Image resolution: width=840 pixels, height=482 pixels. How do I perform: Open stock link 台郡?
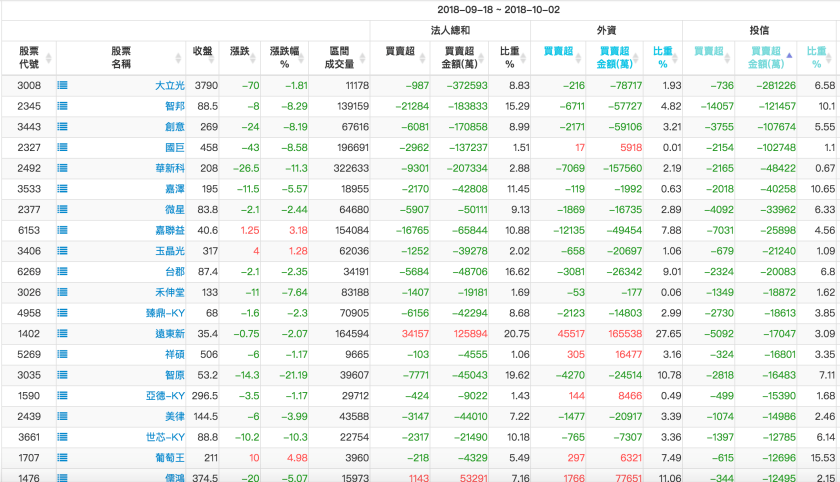point(175,272)
